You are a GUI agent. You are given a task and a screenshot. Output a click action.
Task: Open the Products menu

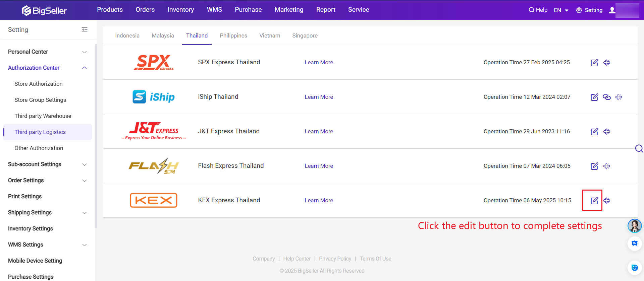coord(110,10)
